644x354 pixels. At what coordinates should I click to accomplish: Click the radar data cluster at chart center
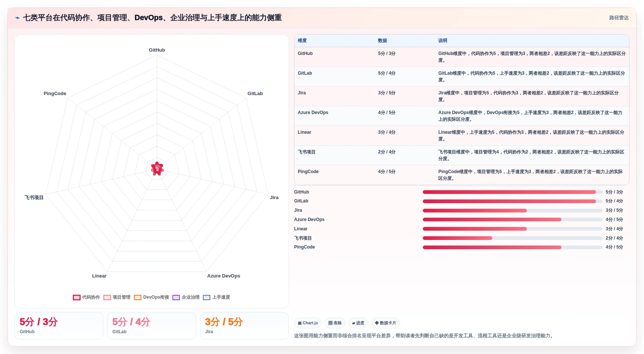[x=157, y=169]
